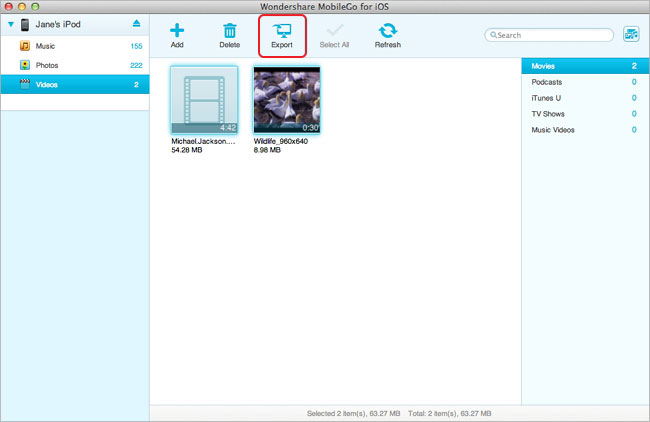
Task: Click the Add plus icon
Action: (x=177, y=30)
